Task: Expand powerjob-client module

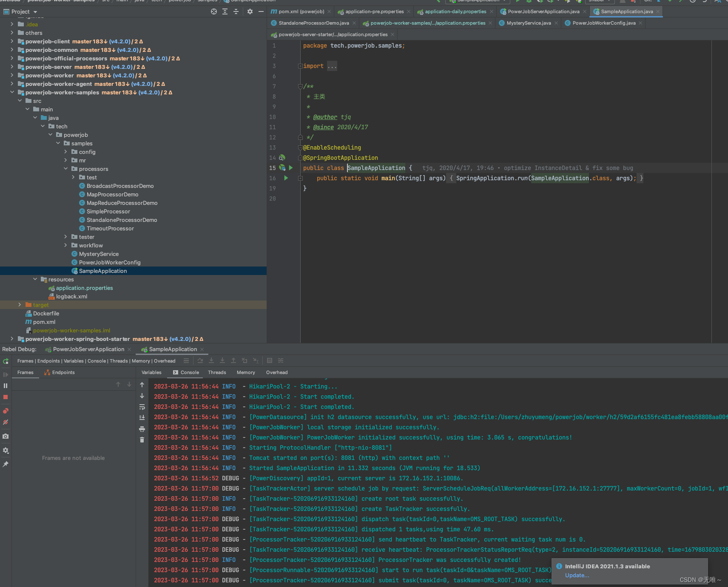Action: point(12,41)
